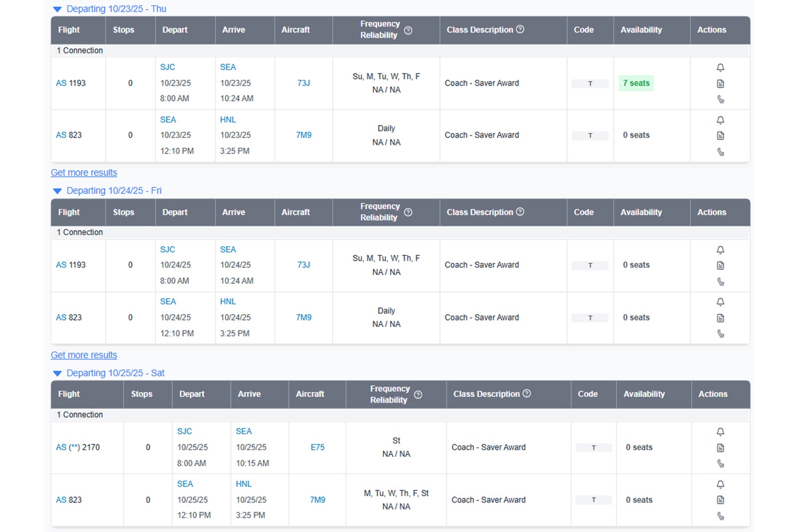Click alert bell for AS 1193 on 10/23/25
This screenshot has width=798, height=532.
click(720, 67)
